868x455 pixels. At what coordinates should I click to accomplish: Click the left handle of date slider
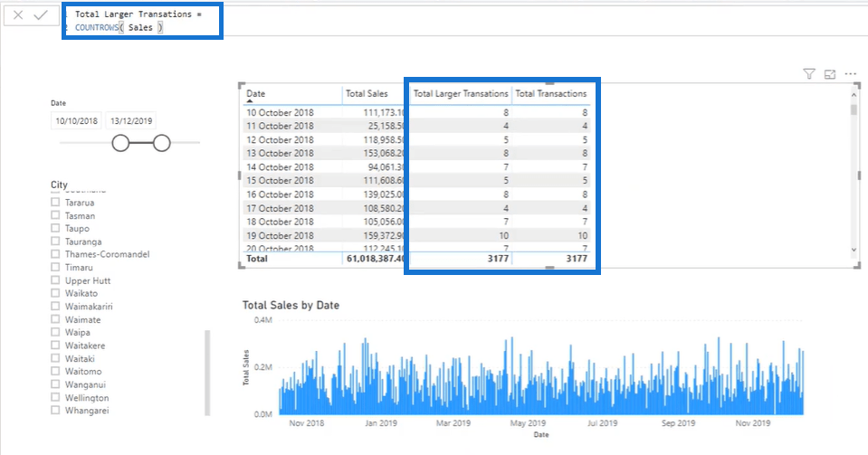[120, 143]
